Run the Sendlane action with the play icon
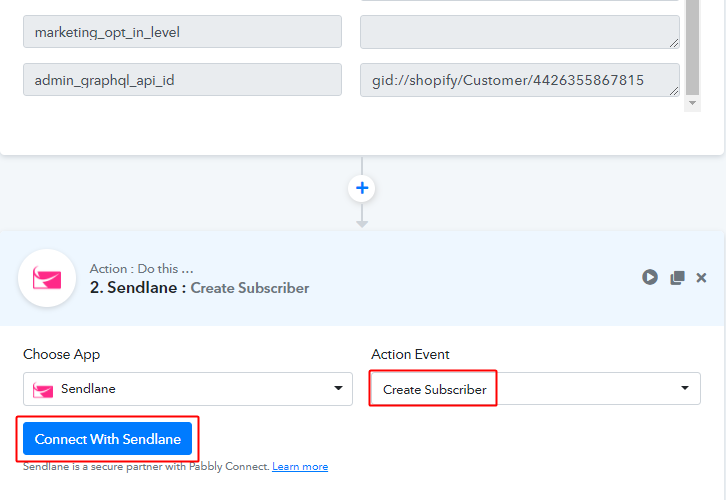 [x=650, y=277]
